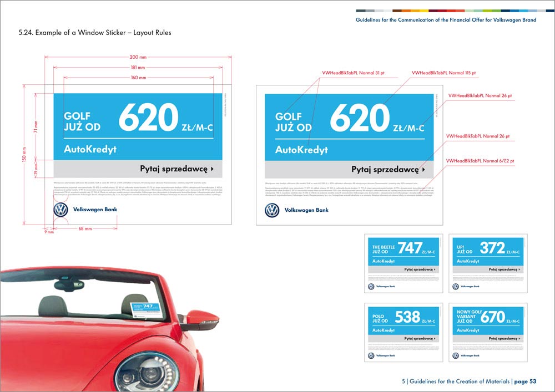Viewport: 555px width, 392px height.
Task: Click the "670" price in the Golf Variant sticker
Action: [493, 317]
